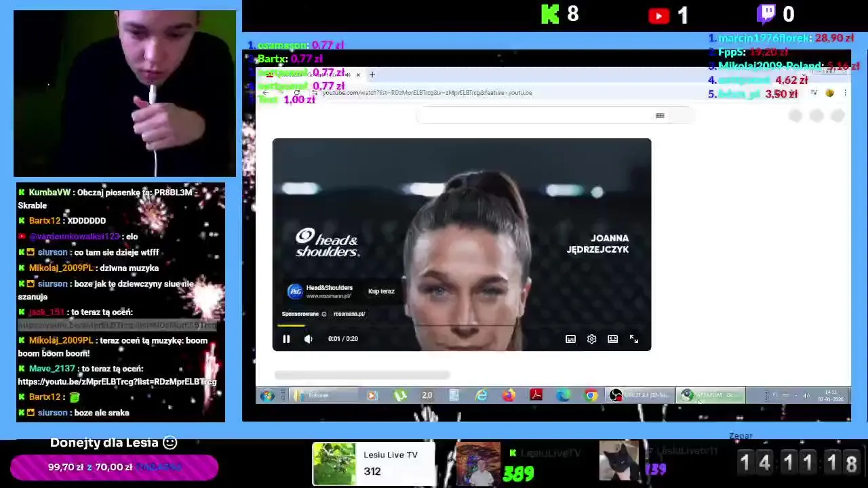
Task: Open the Windows Start menu
Action: click(267, 395)
